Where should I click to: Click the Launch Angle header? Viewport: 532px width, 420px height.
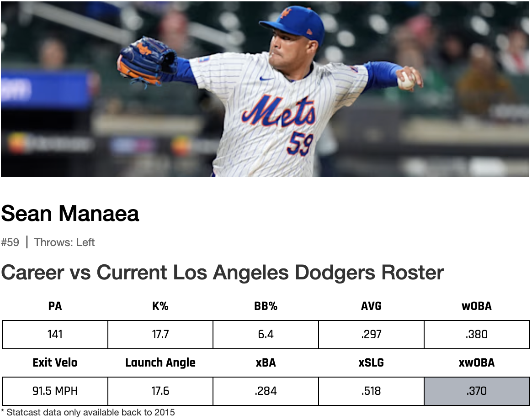(x=160, y=363)
